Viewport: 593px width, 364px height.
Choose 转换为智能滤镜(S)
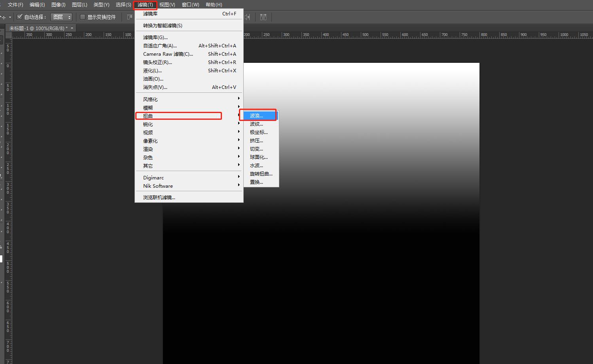(189, 26)
